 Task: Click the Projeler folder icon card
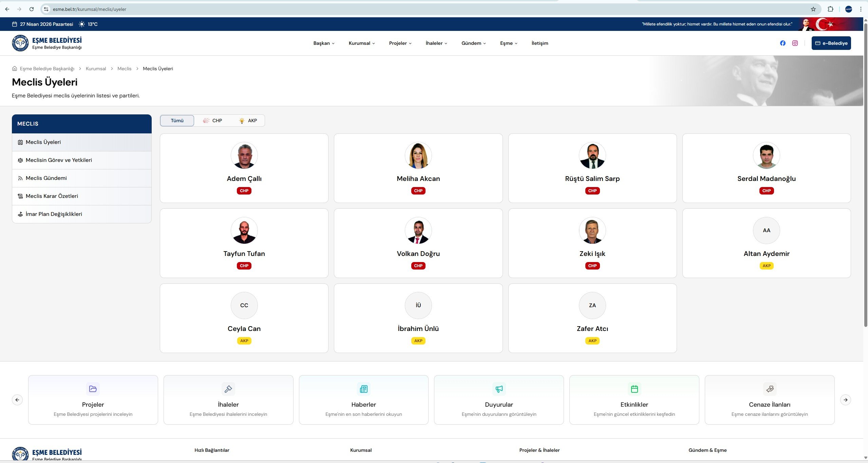93,389
